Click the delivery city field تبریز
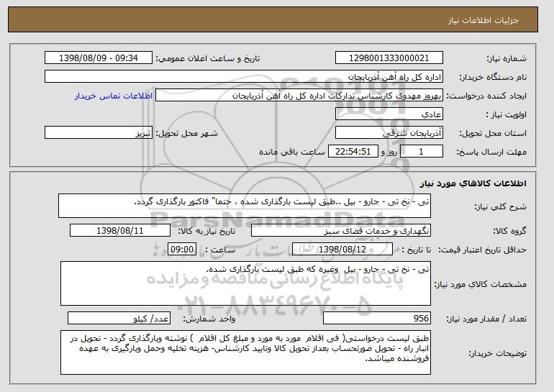The width and height of the screenshot is (554, 392). pyautogui.click(x=99, y=133)
